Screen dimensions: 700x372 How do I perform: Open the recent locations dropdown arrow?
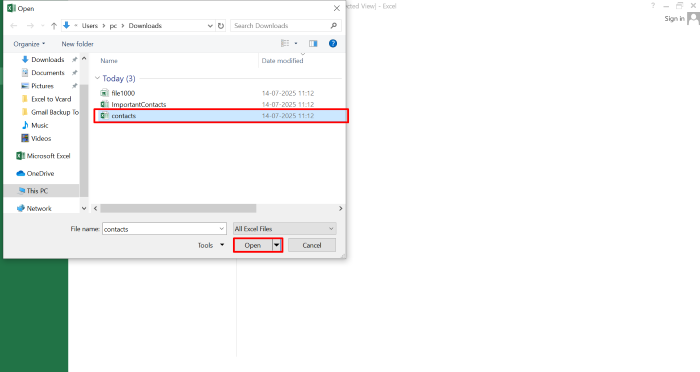(x=42, y=26)
